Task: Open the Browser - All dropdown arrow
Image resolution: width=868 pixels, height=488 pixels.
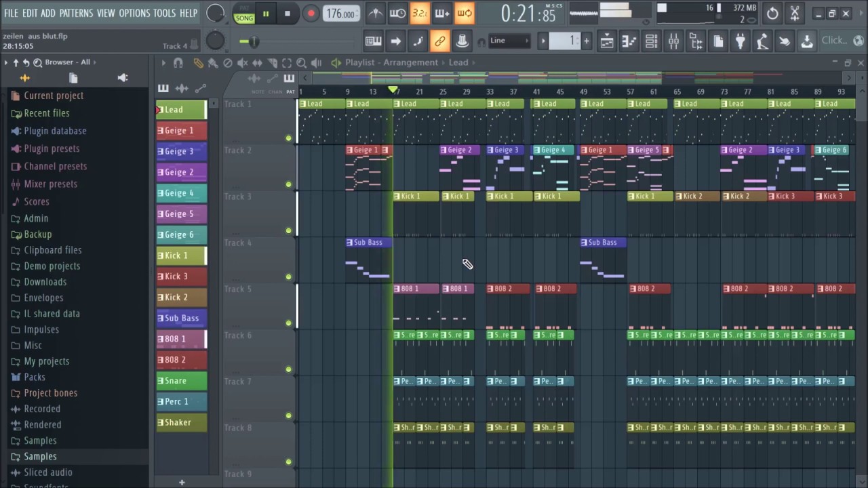Action: coord(94,62)
